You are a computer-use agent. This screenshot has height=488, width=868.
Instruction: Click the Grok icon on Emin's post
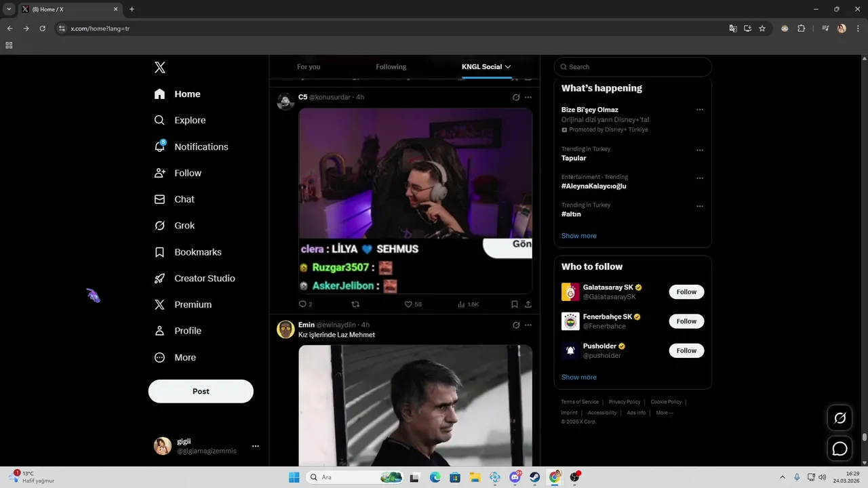tap(516, 325)
